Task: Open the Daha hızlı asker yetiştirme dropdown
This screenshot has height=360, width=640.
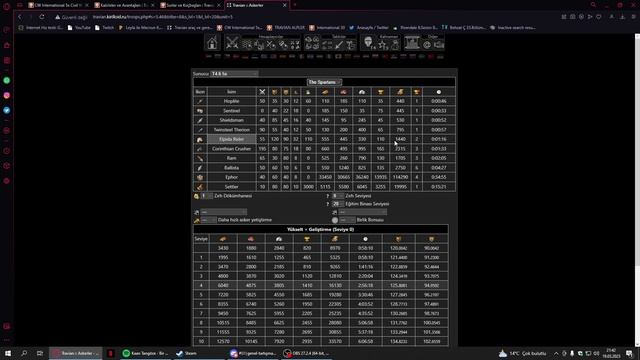Action: click(x=209, y=220)
